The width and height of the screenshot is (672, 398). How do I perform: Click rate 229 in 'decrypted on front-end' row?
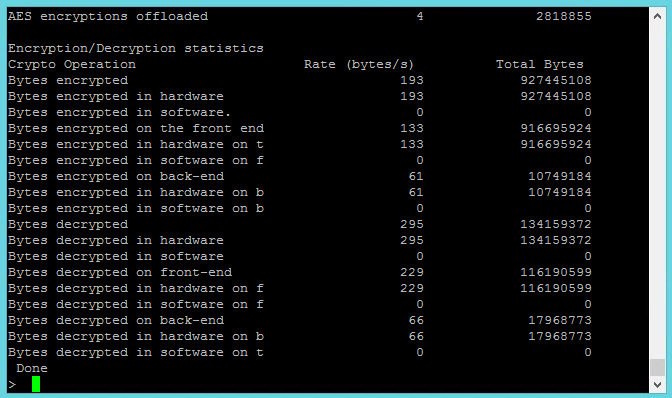[412, 272]
